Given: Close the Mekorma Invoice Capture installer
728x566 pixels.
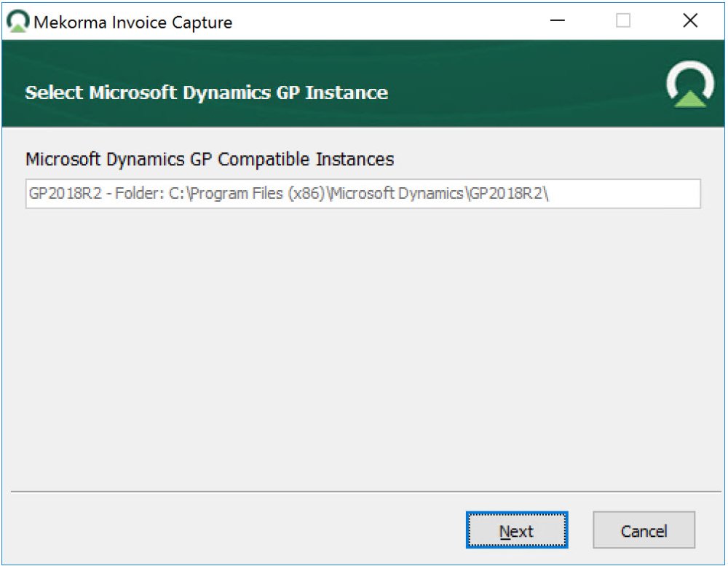Looking at the screenshot, I should pyautogui.click(x=690, y=21).
